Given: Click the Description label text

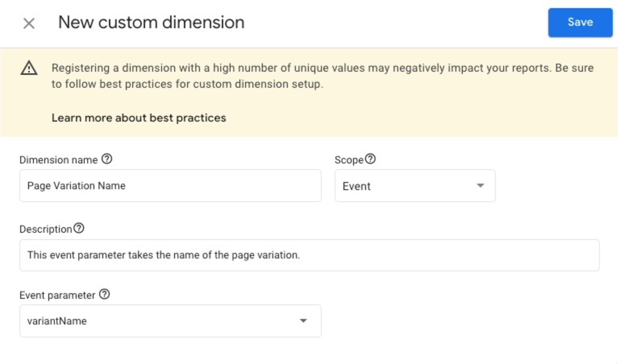Looking at the screenshot, I should [x=46, y=229].
